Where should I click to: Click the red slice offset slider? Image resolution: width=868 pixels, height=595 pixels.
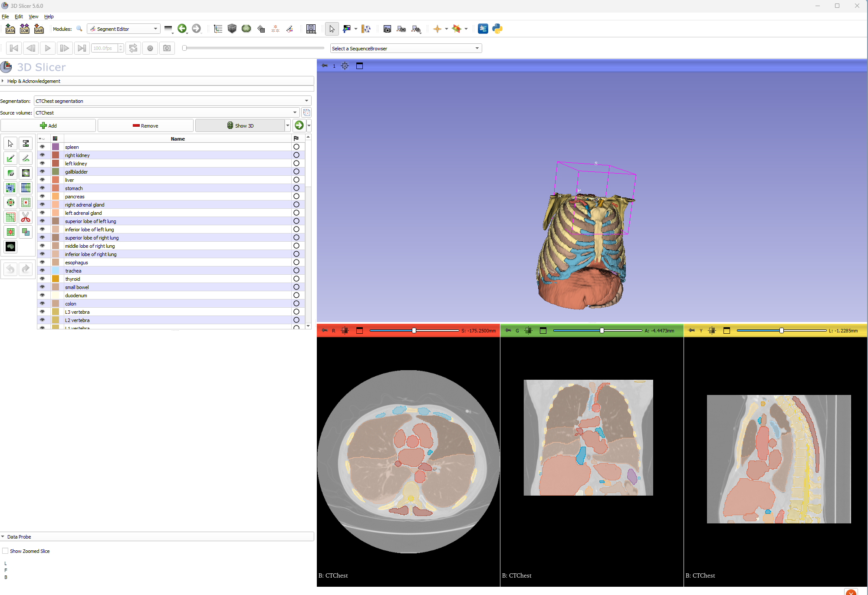tap(414, 331)
